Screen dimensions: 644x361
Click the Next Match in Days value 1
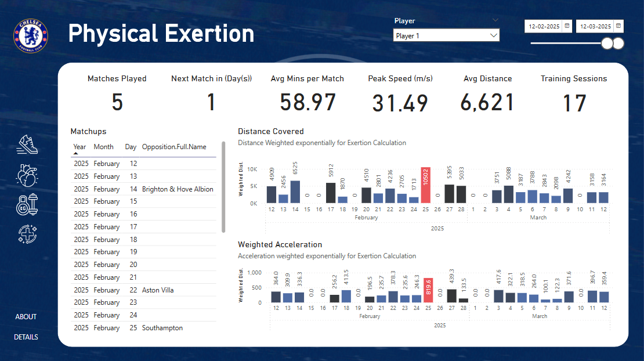[211, 102]
